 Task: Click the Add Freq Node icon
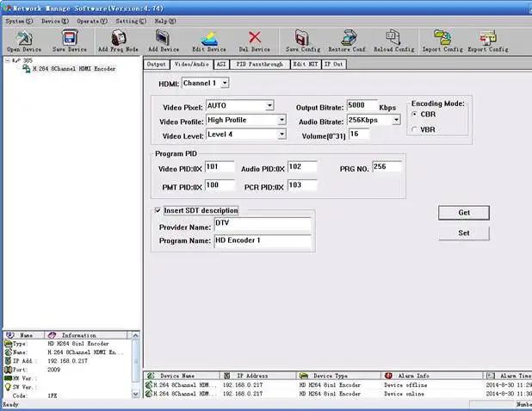118,38
